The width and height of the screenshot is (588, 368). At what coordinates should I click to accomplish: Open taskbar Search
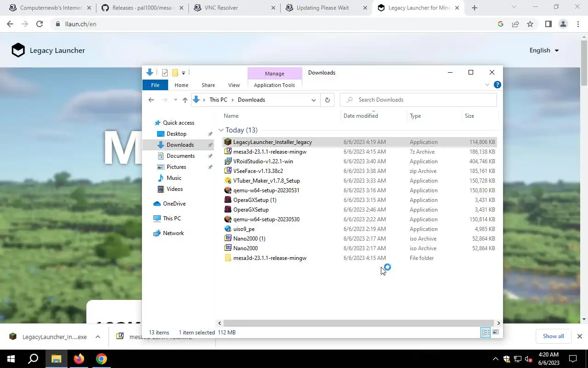pyautogui.click(x=33, y=359)
